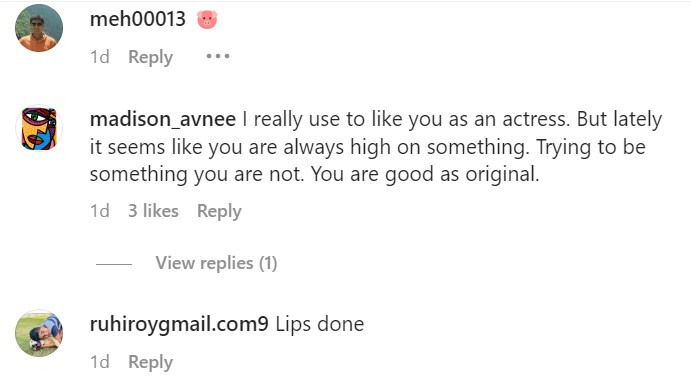This screenshot has height=390, width=691.
Task: Open ruhiroygmail.com9 username link
Action: pyautogui.click(x=179, y=324)
